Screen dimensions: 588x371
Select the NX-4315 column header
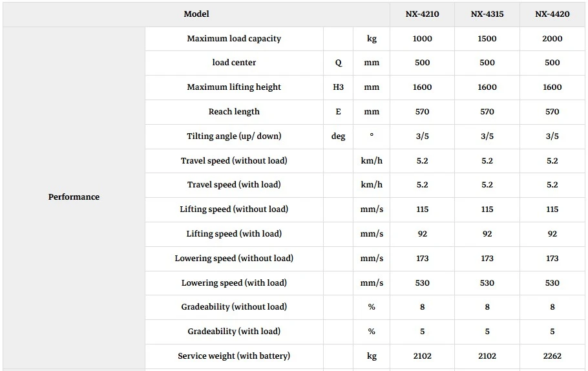pos(487,14)
